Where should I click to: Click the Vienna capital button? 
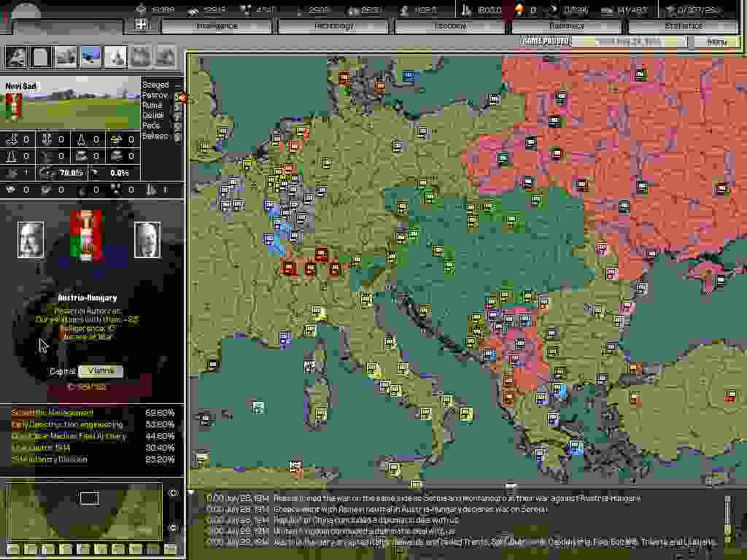101,371
